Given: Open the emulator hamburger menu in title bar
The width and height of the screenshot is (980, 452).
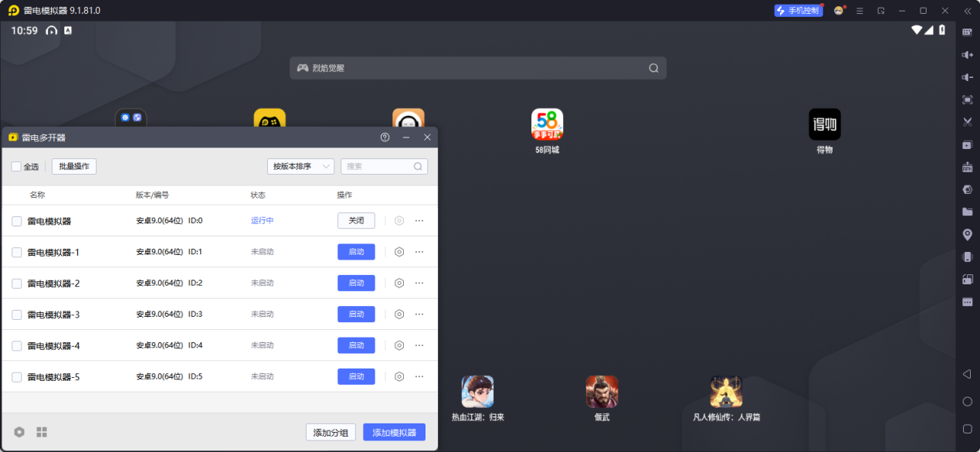Looking at the screenshot, I should click(x=860, y=11).
